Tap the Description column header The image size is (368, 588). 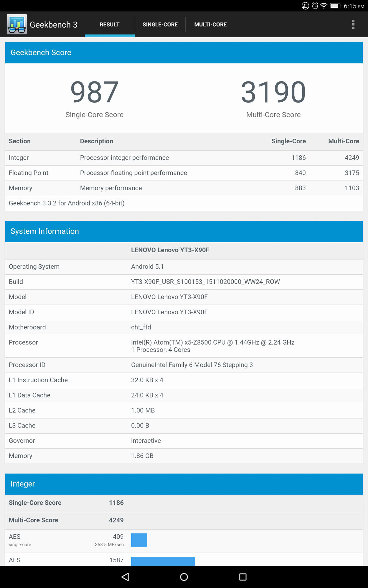[97, 141]
